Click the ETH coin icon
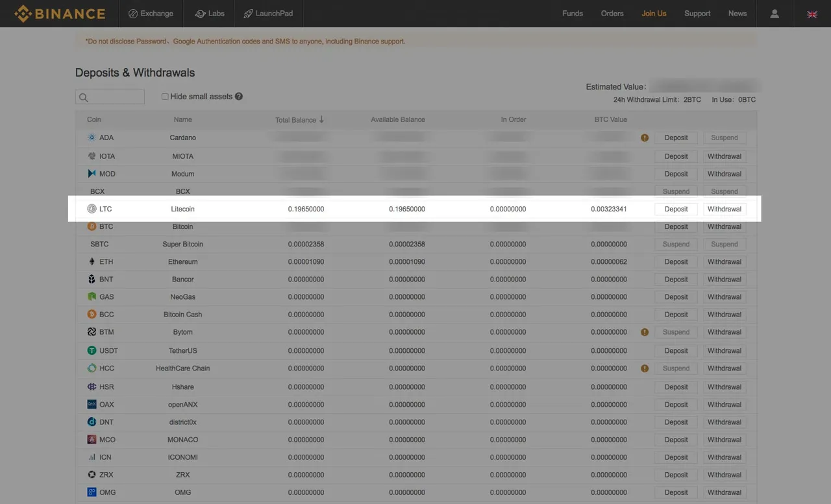Screen dimensions: 831x504 92,261
